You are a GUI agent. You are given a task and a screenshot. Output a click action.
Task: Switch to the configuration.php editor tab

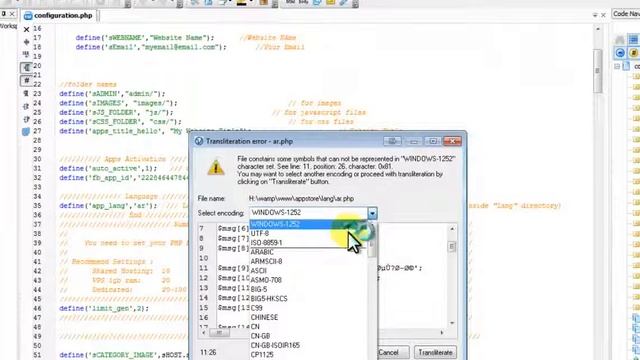tap(58, 16)
